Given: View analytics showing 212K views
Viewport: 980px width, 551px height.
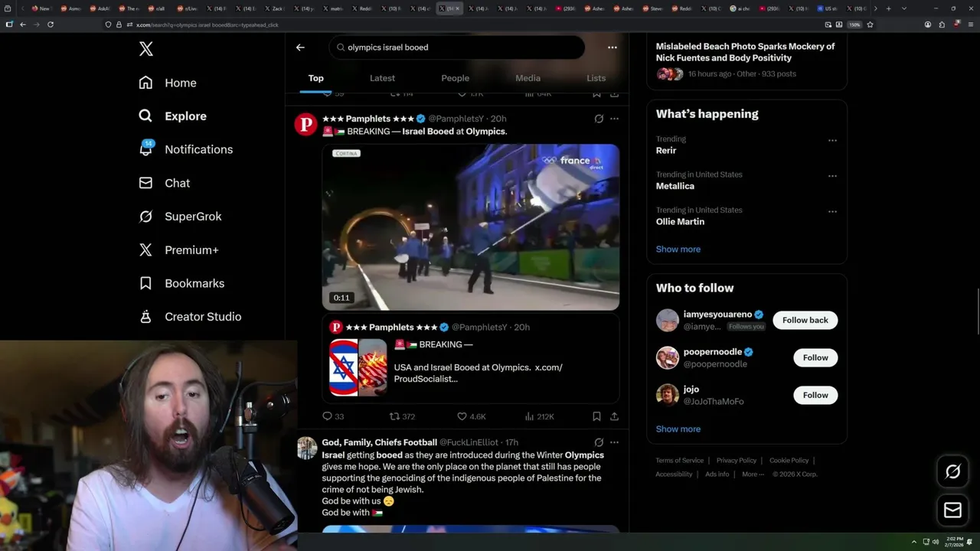Looking at the screenshot, I should tap(539, 416).
